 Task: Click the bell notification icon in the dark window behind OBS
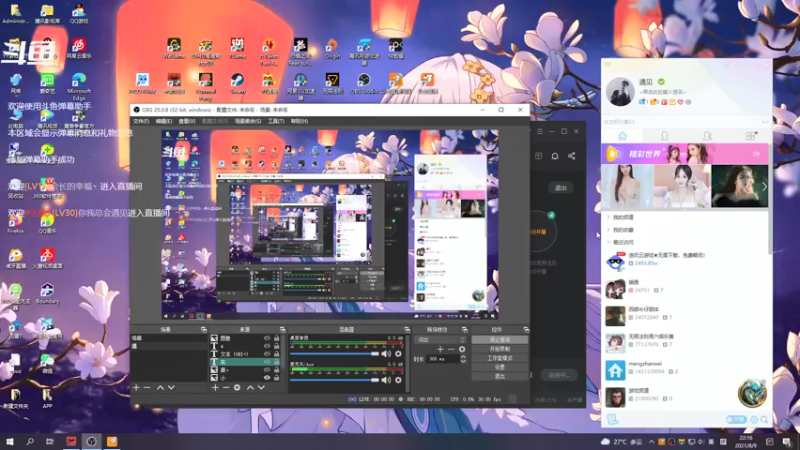coord(555,156)
